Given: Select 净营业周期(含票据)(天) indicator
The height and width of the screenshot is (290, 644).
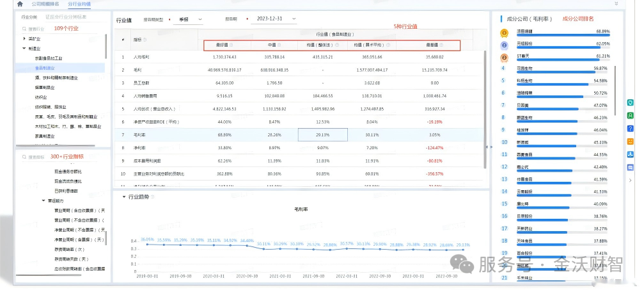Looking at the screenshot, I should point(80,239).
